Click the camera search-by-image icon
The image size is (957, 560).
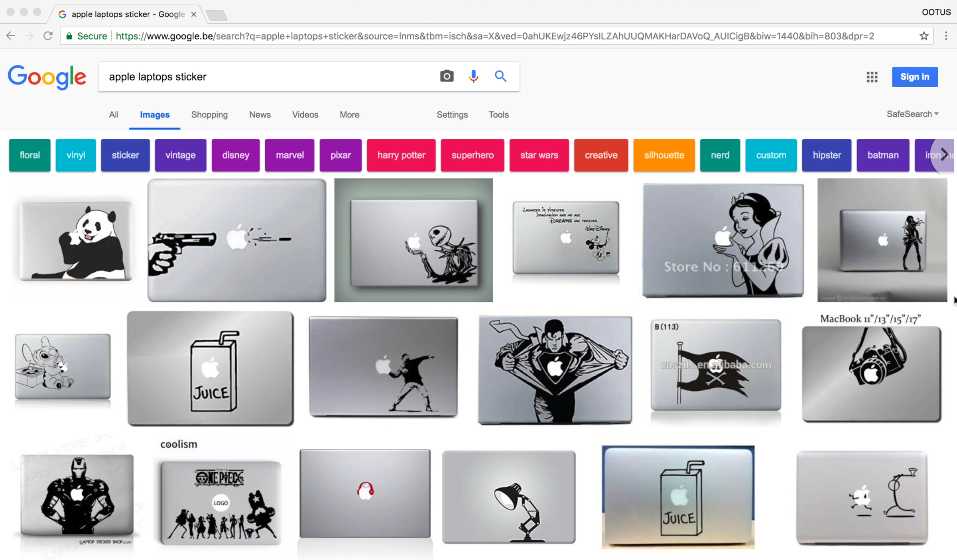point(447,76)
